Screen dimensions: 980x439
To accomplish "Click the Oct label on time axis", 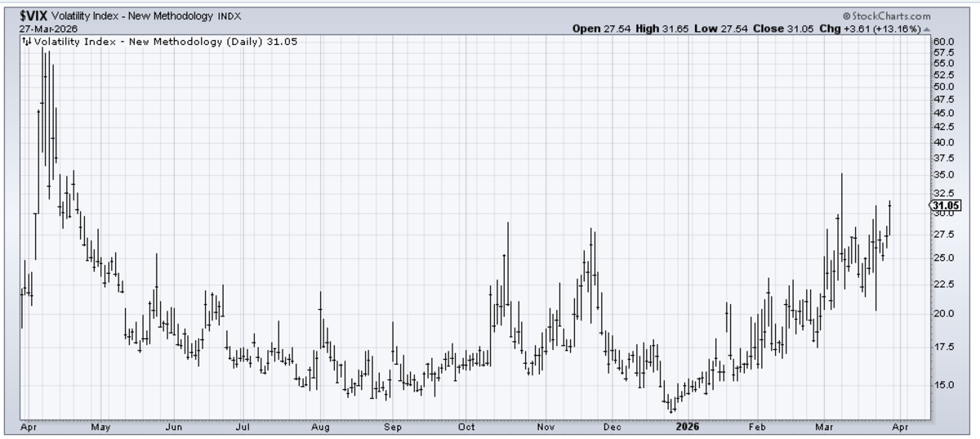I will (x=466, y=426).
